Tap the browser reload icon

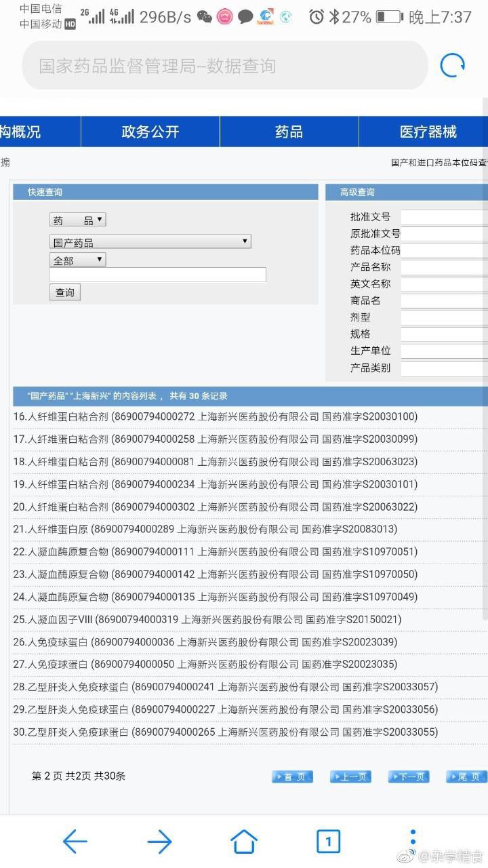point(452,66)
